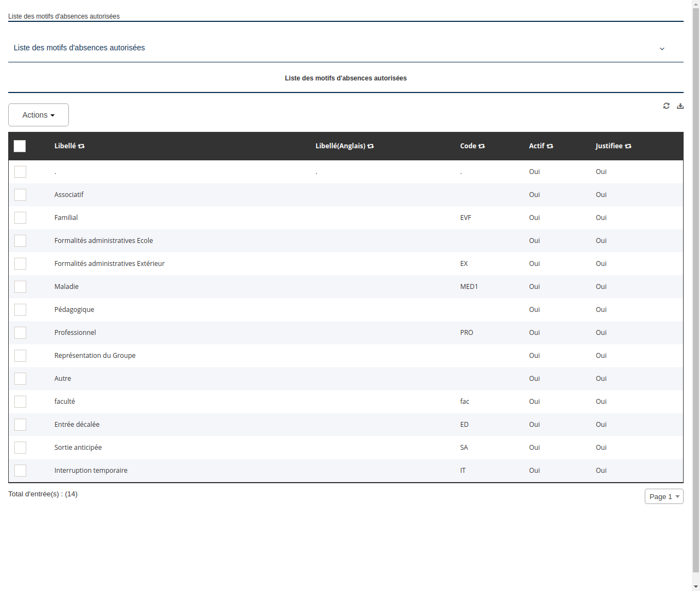This screenshot has width=700, height=591.
Task: Click the refresh data icon
Action: click(666, 106)
